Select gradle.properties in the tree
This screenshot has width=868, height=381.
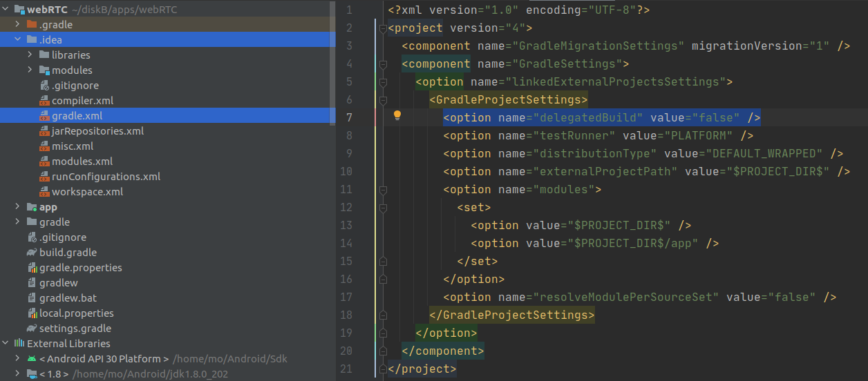81,268
